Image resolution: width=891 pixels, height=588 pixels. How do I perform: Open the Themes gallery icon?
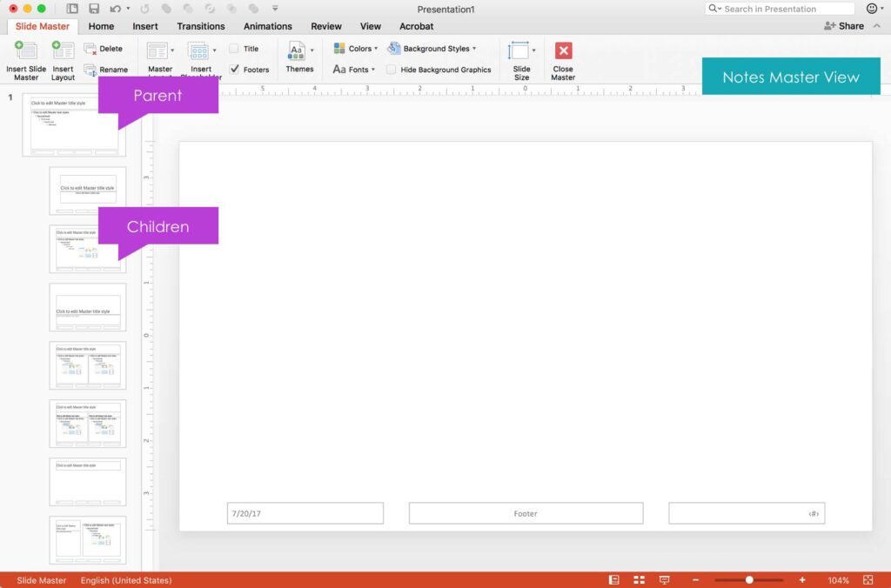pyautogui.click(x=299, y=54)
